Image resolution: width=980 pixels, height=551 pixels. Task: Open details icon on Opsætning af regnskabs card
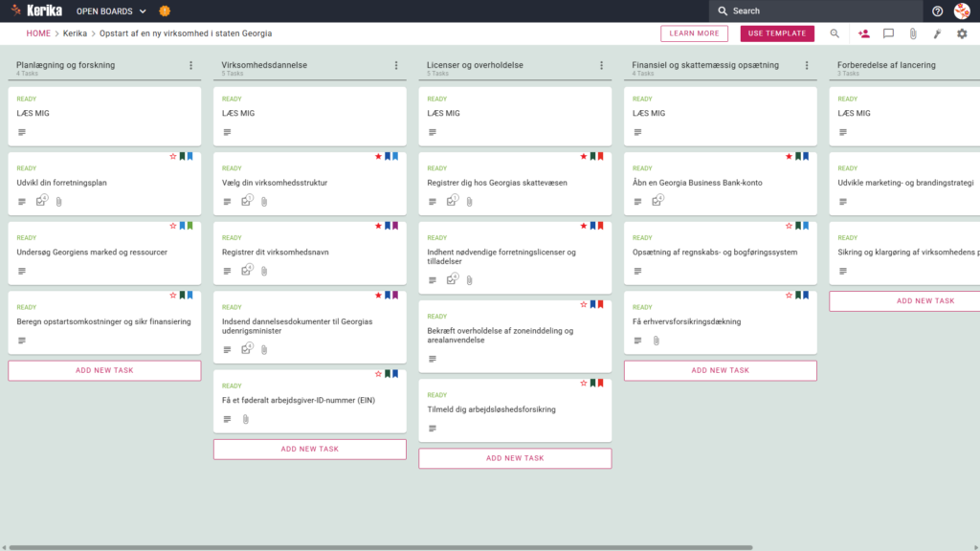637,271
